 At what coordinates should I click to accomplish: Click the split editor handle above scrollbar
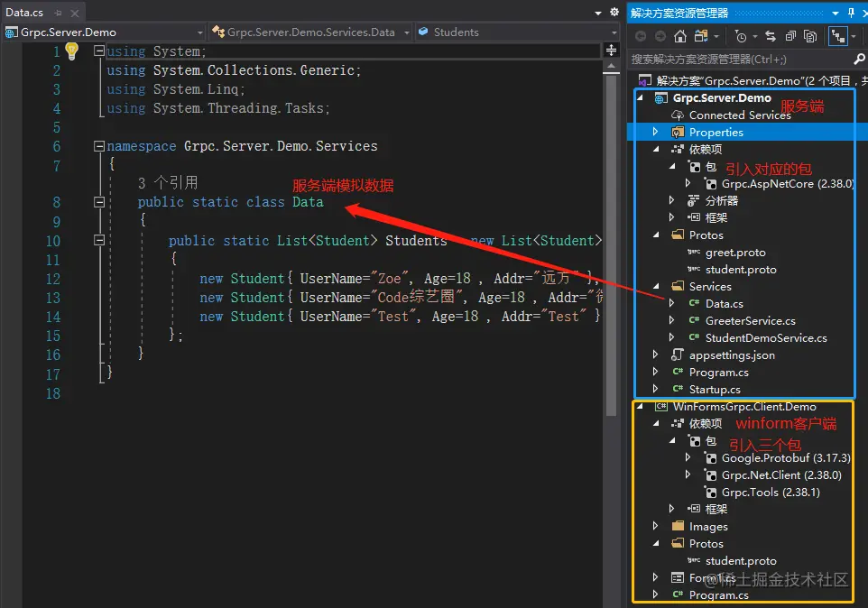(611, 51)
